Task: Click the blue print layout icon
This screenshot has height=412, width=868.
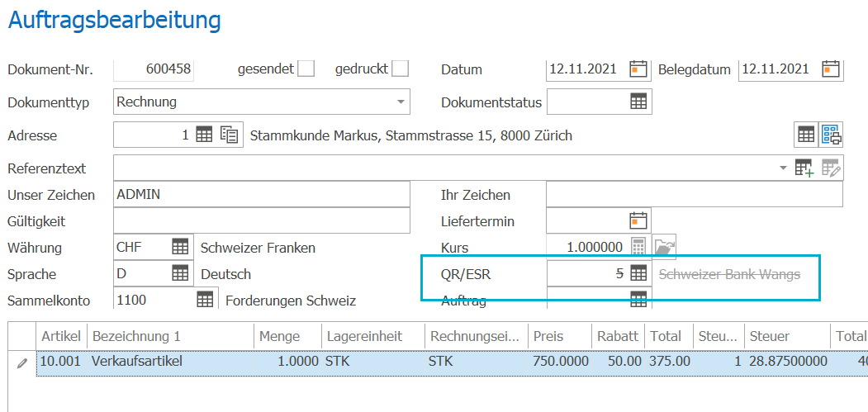Action: click(831, 135)
